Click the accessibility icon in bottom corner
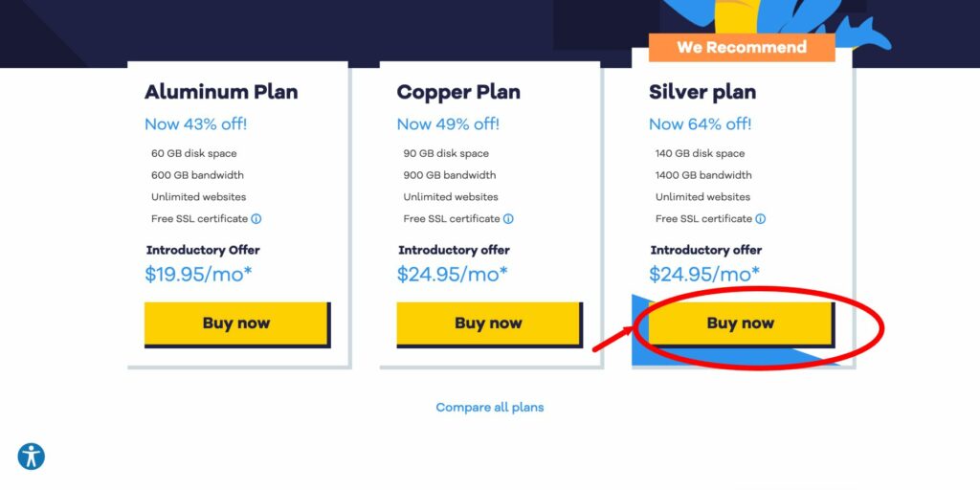 tap(32, 457)
